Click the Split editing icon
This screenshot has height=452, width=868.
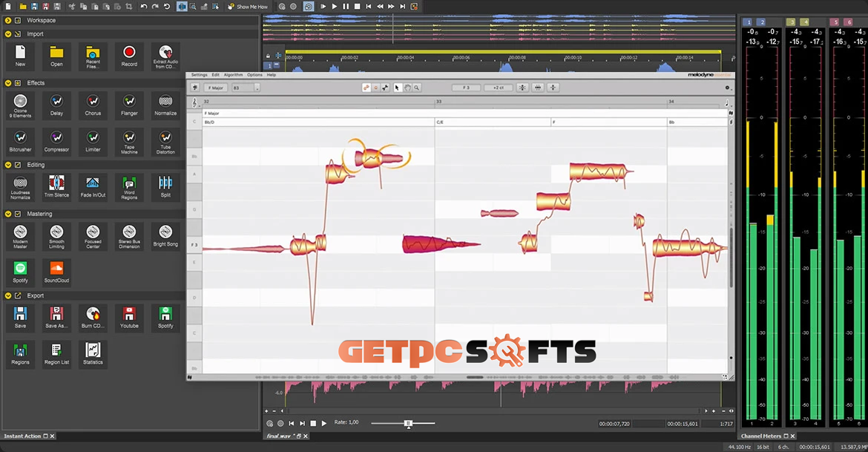coord(165,187)
